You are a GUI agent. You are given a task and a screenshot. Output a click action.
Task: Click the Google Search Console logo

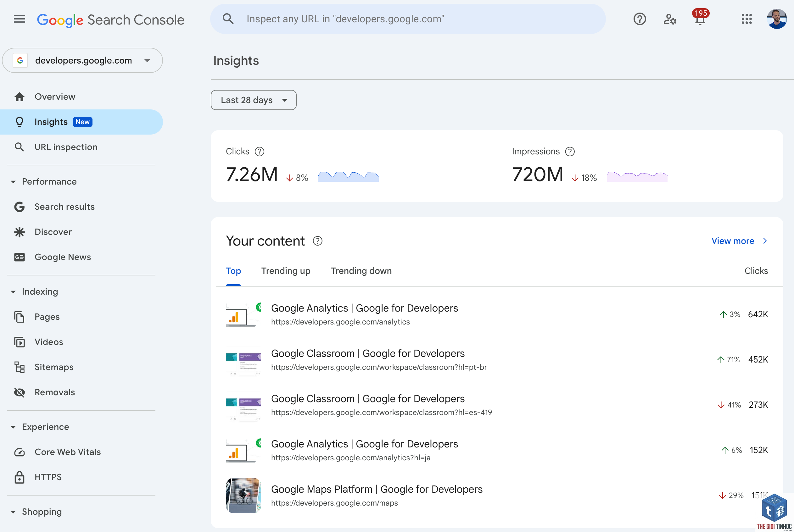[111, 20]
